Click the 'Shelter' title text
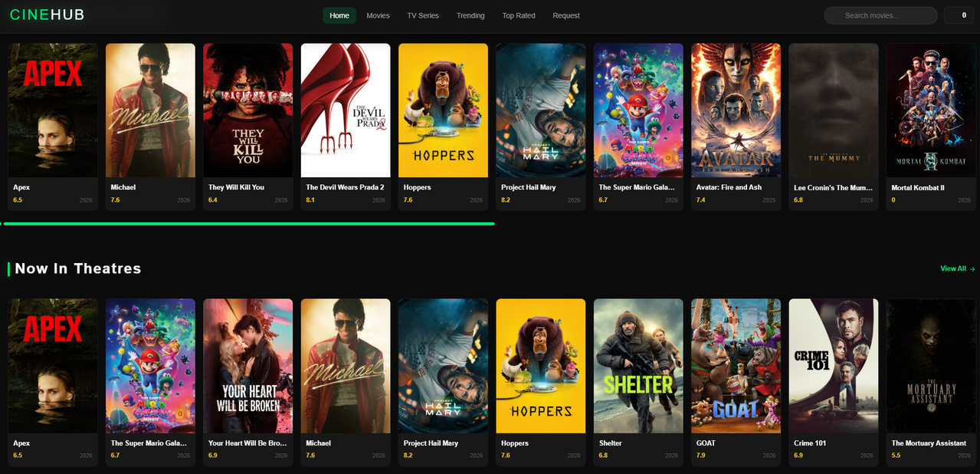 (x=610, y=443)
